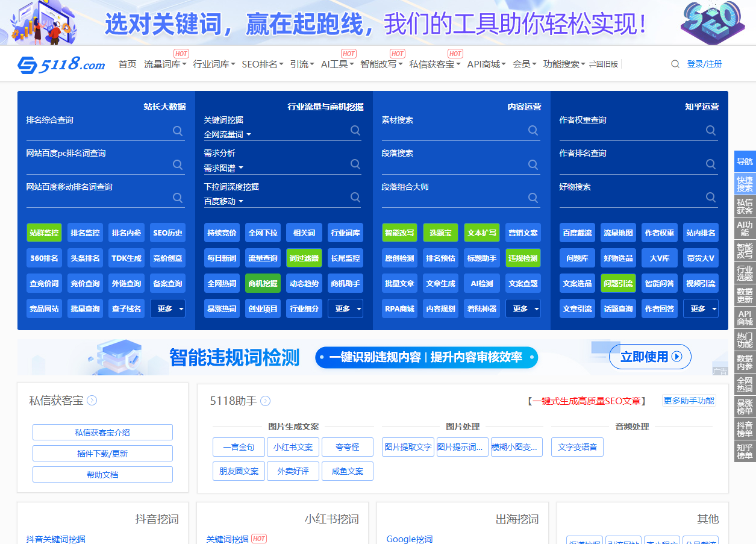The width and height of the screenshot is (756, 544).
Task: Open 功能搜索 navigation dropdown
Action: coord(564,64)
